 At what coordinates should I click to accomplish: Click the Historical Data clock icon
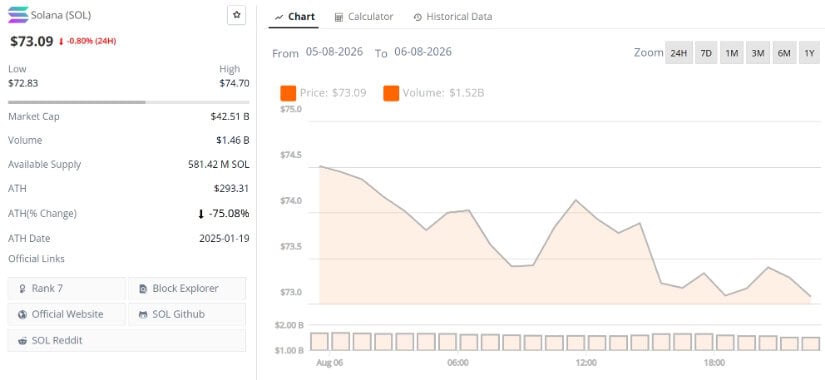[418, 17]
